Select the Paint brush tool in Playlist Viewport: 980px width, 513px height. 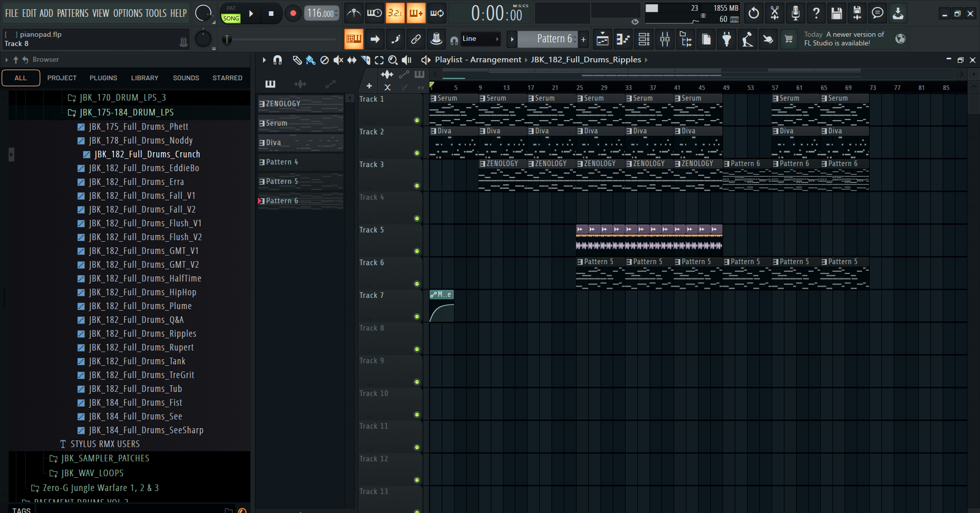[x=310, y=60]
